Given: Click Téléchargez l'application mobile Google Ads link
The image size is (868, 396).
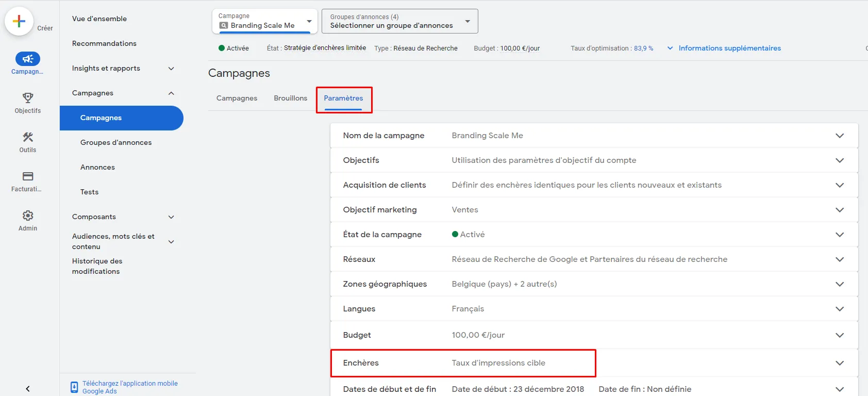Looking at the screenshot, I should point(130,387).
